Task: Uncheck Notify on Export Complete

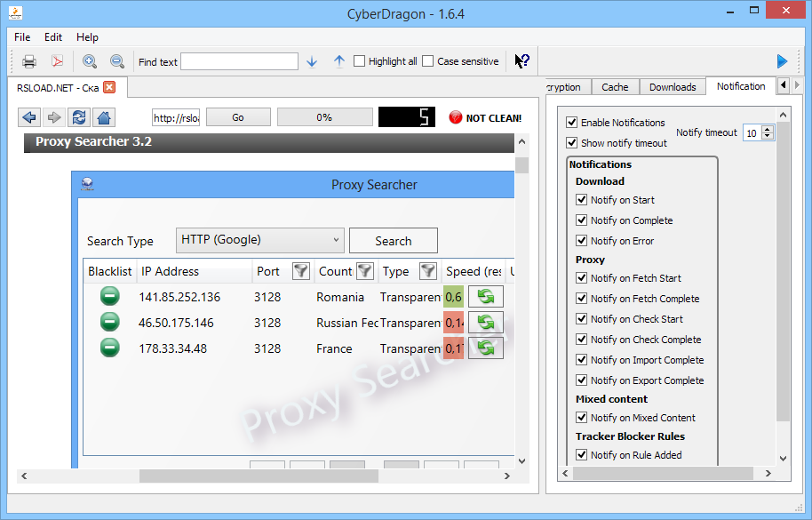Action: tap(582, 380)
